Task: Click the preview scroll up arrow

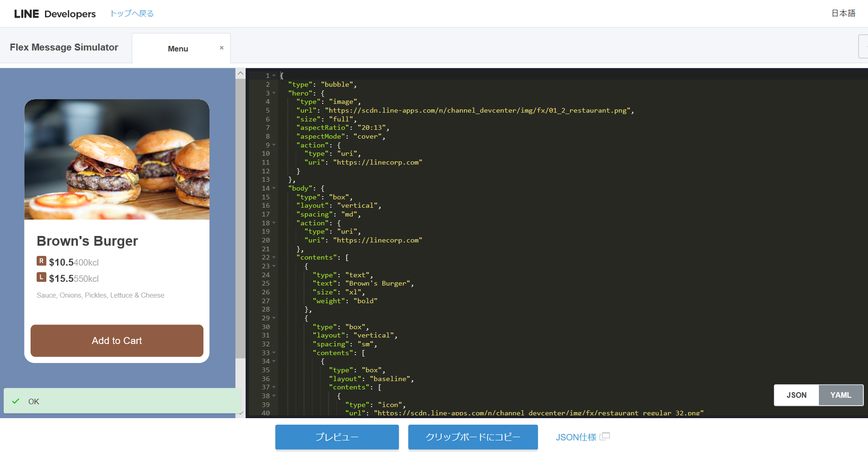Action: click(x=240, y=73)
